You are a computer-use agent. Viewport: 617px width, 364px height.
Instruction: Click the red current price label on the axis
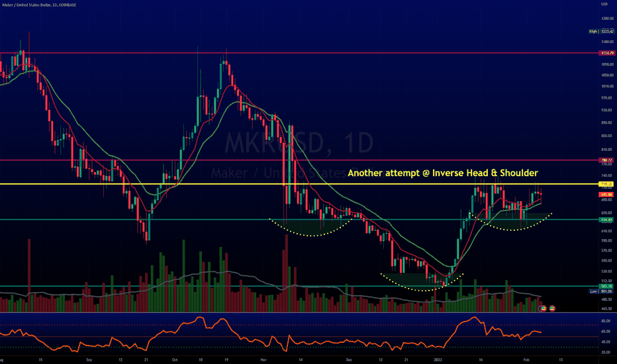click(606, 195)
